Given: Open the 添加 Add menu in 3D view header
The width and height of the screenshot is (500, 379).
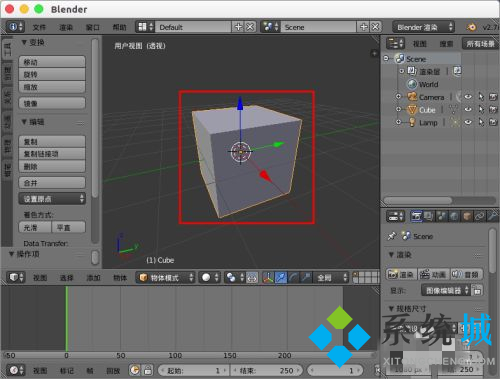Looking at the screenshot, I should [x=93, y=278].
